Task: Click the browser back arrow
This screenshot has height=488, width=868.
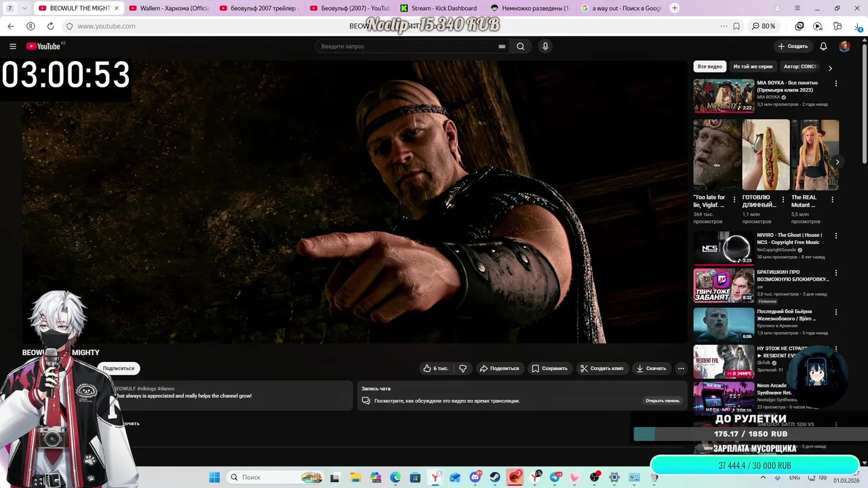Action: (x=10, y=26)
